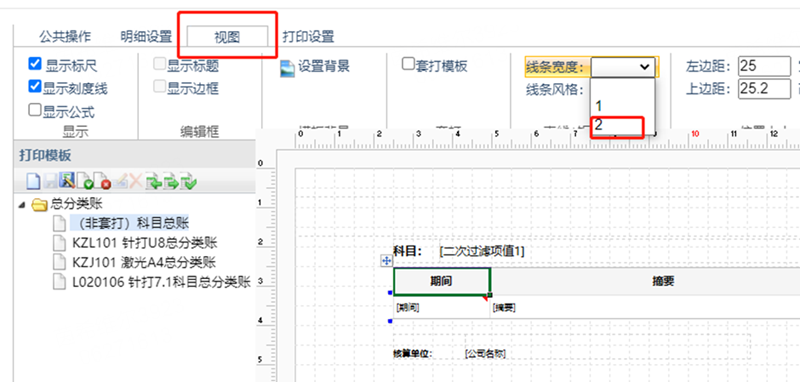Screen dimensions: 800x382
Task: Open the 明细设置 tab
Action: pos(146,37)
